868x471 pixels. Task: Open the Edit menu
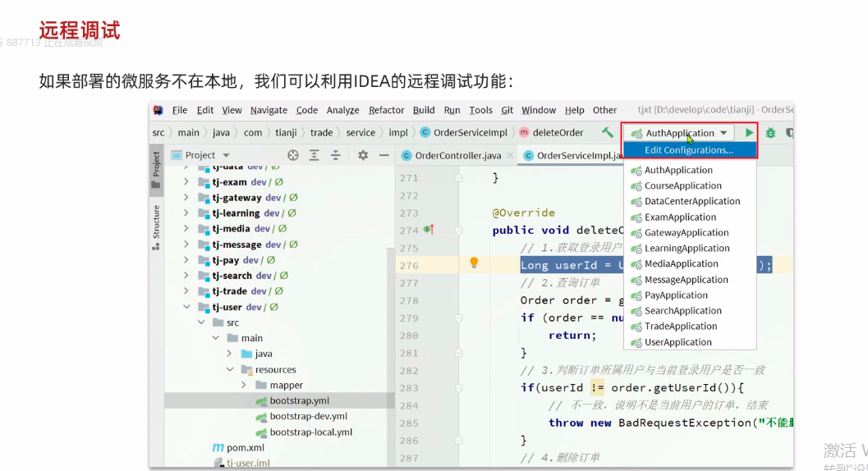click(x=204, y=110)
